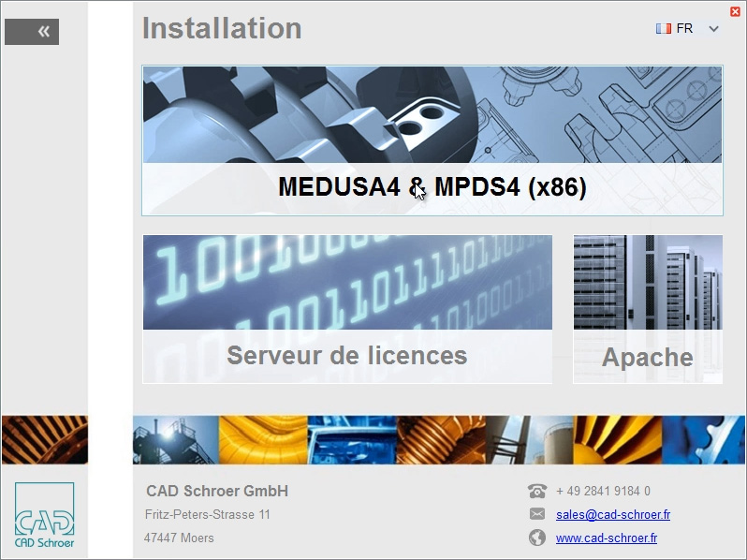Open sales@cad-schroer.fr email link
The image size is (747, 560).
point(612,515)
